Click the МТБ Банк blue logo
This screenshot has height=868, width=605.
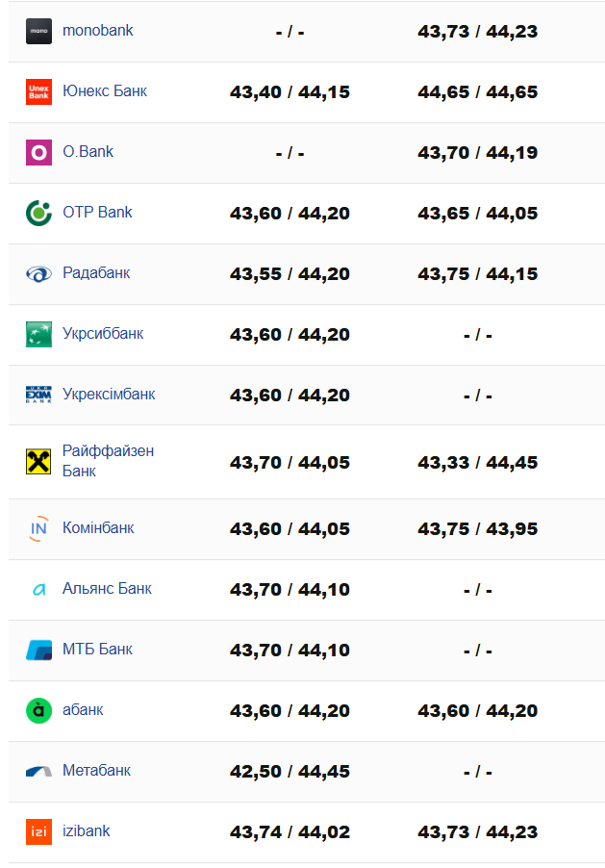click(38, 650)
